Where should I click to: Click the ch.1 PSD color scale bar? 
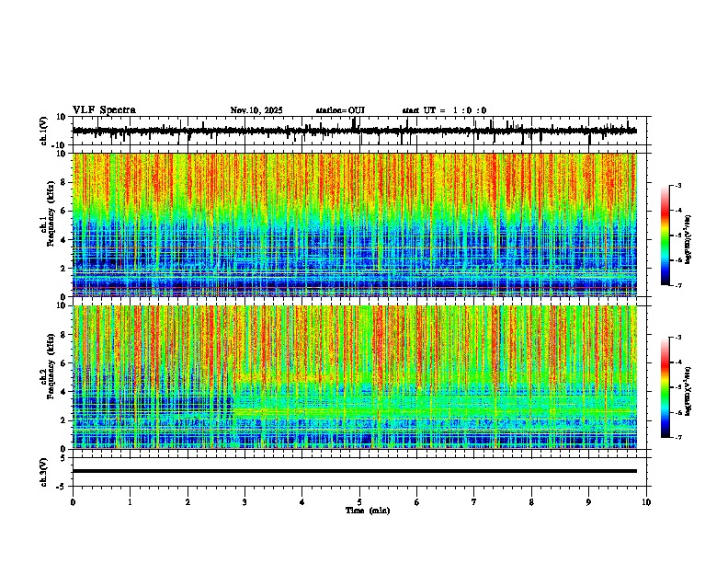pyautogui.click(x=665, y=236)
